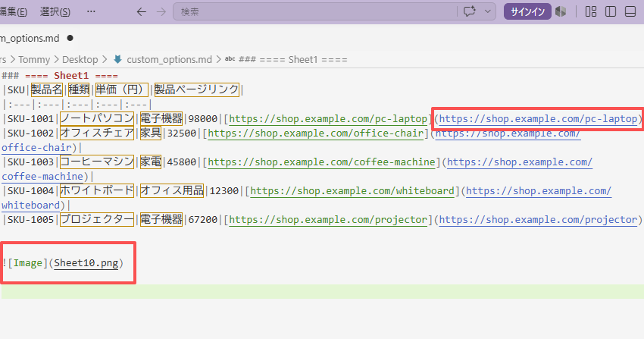This screenshot has width=644, height=339.
Task: Click the SKU-1005 cell
Action: 31,219
